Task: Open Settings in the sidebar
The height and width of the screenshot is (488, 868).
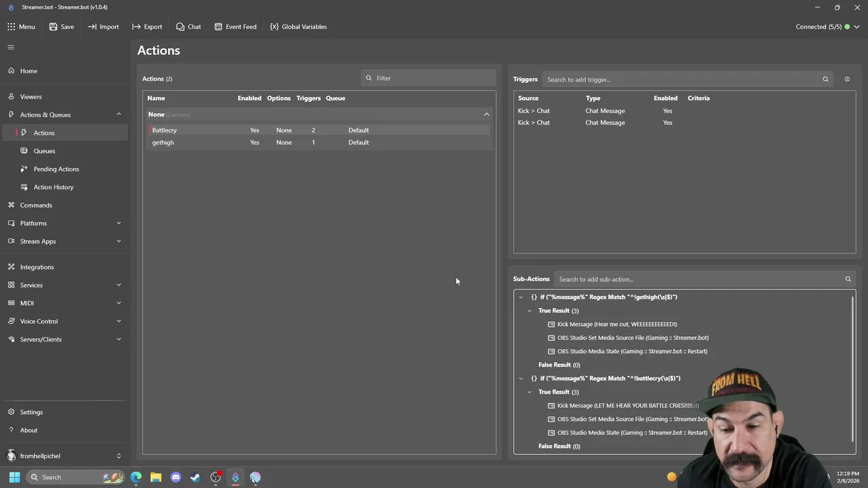Action: [64, 412]
